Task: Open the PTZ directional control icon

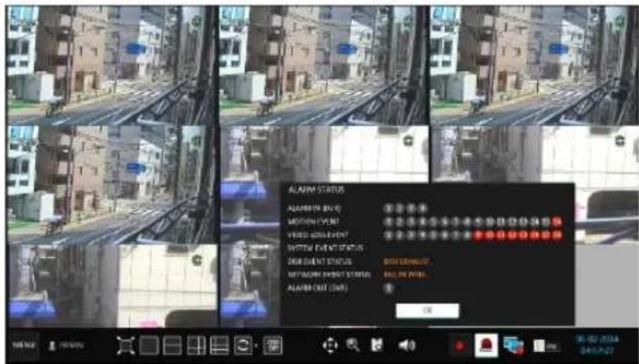Action: [330, 346]
